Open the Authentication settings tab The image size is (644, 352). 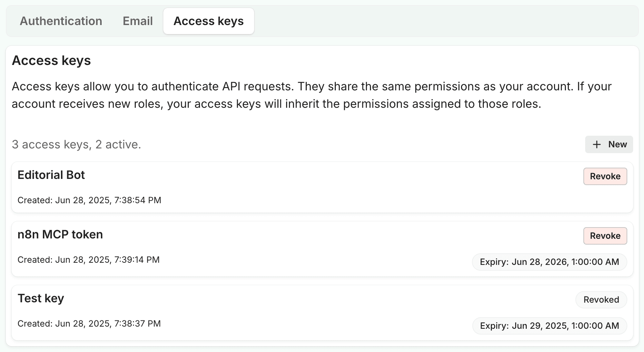pos(61,21)
